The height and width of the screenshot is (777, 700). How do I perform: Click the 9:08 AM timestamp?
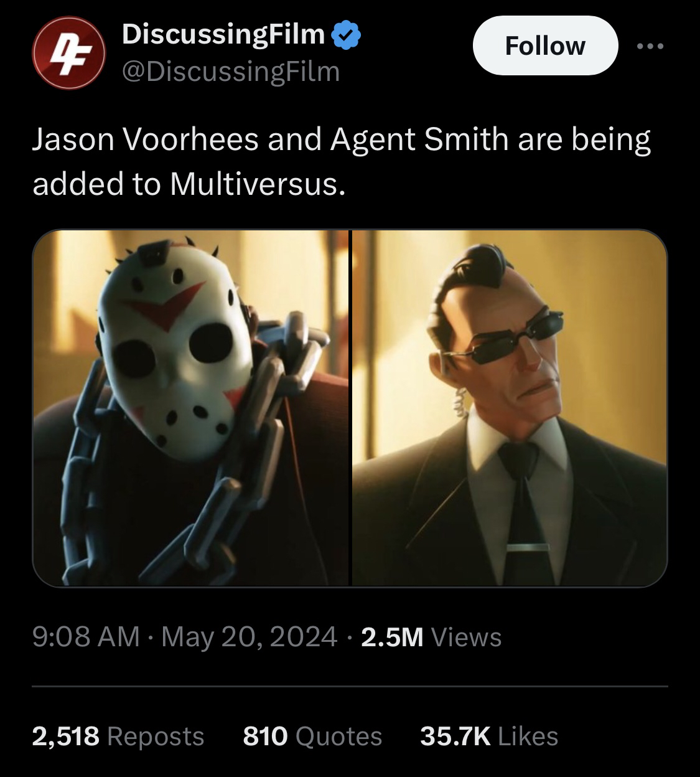pos(85,637)
